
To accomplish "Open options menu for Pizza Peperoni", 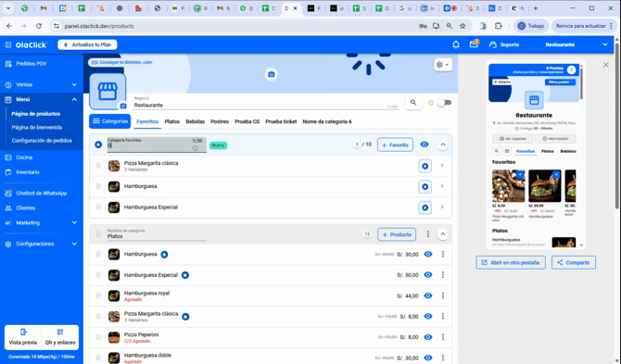I will 443,337.
